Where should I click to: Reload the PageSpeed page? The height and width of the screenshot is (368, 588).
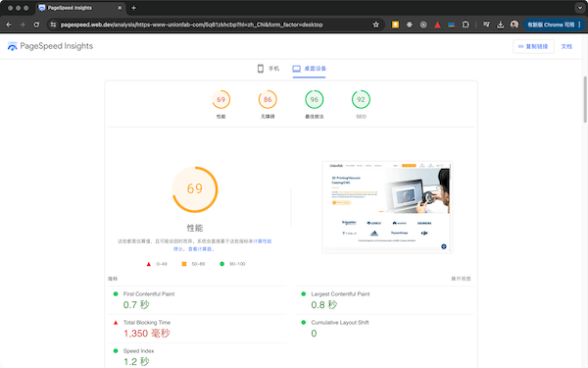point(36,25)
